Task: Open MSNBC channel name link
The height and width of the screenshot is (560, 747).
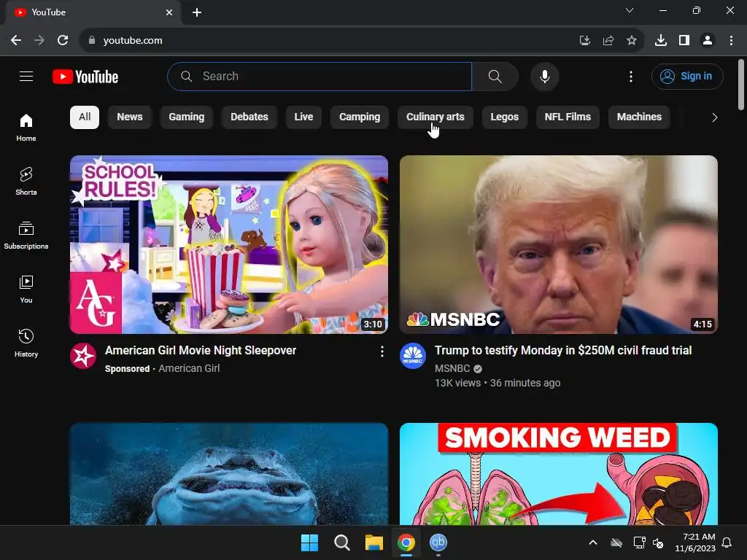Action: 452,368
